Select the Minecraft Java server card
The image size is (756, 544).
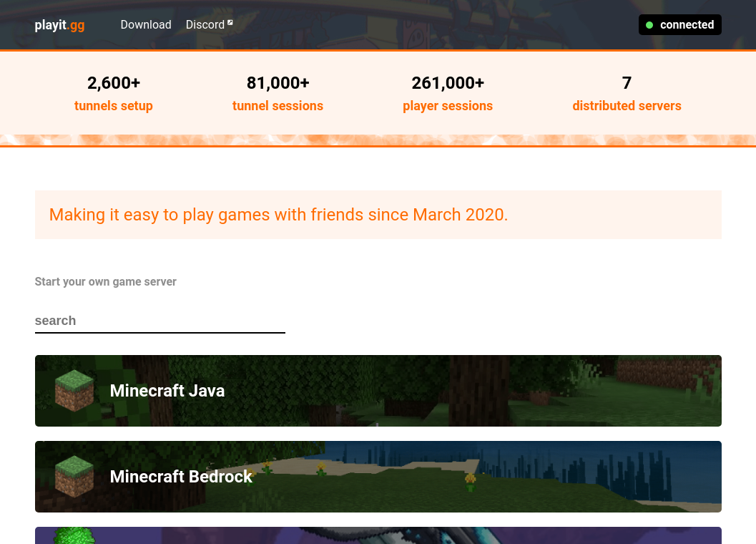(378, 391)
